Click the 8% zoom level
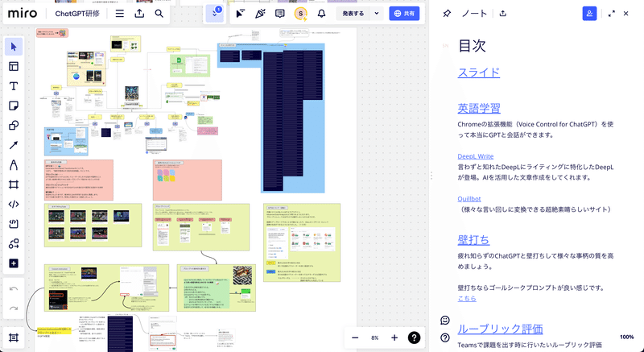The height and width of the screenshot is (352, 644). pos(374,338)
